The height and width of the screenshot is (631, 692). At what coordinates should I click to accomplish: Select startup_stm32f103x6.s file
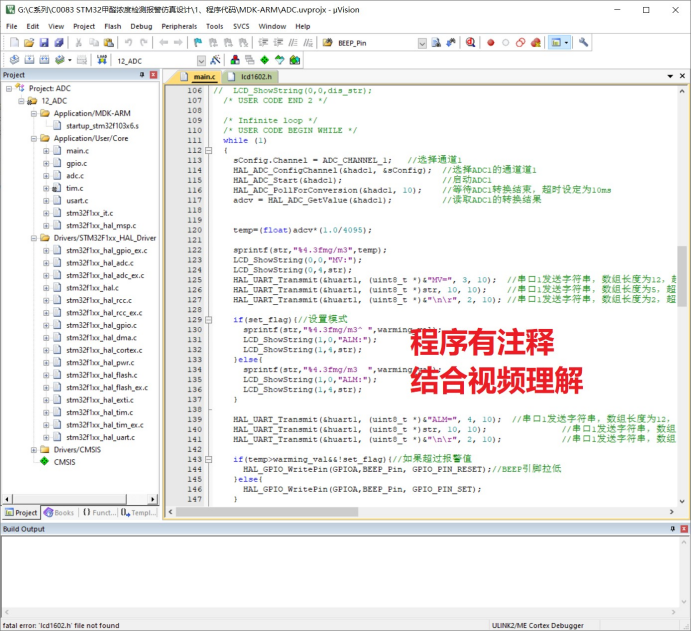pos(102,126)
